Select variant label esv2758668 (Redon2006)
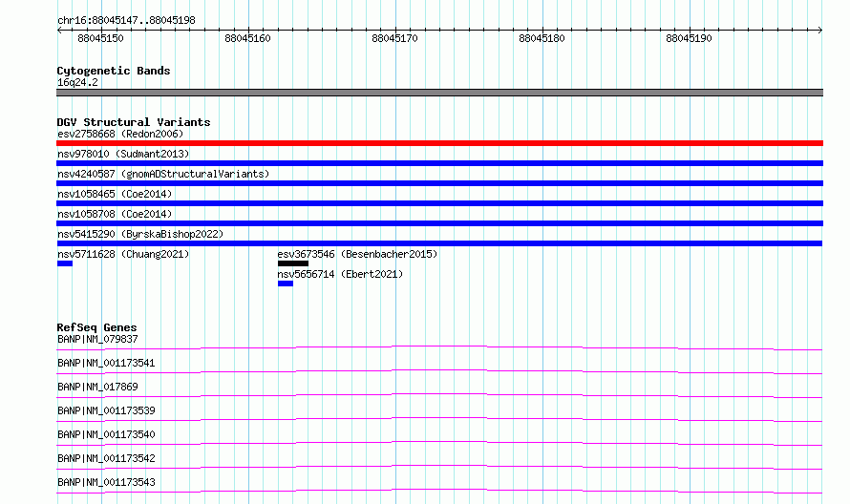Screen dimensions: 850x504 120,134
